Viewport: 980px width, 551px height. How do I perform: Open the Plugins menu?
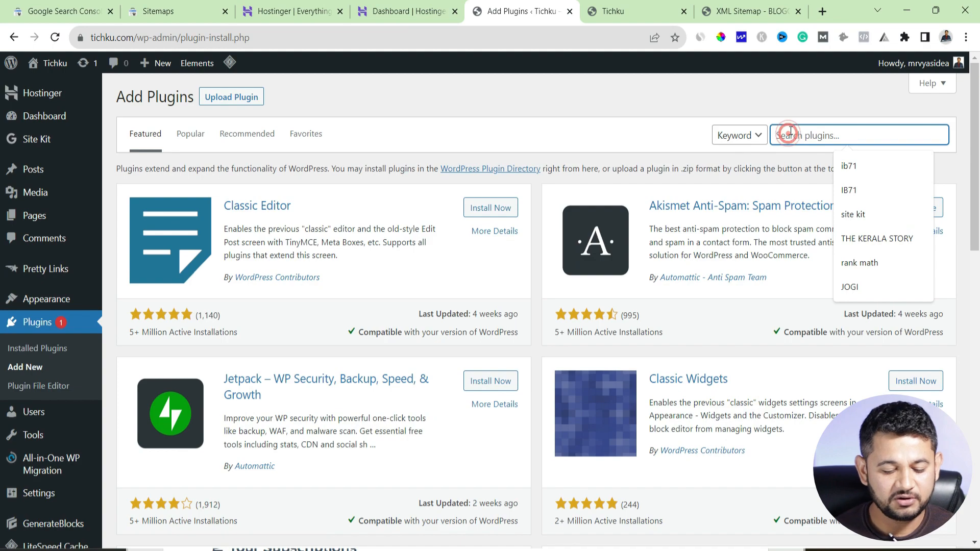(51, 322)
